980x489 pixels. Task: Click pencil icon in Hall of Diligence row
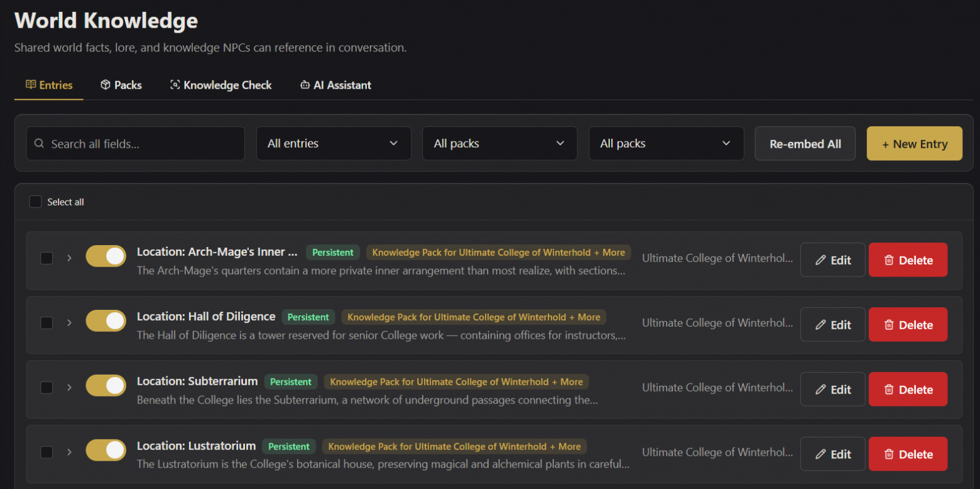[820, 325]
